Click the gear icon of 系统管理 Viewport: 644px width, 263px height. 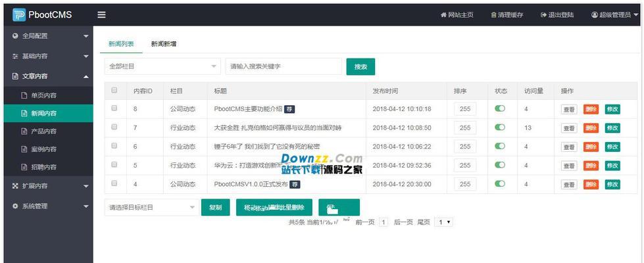coord(16,206)
